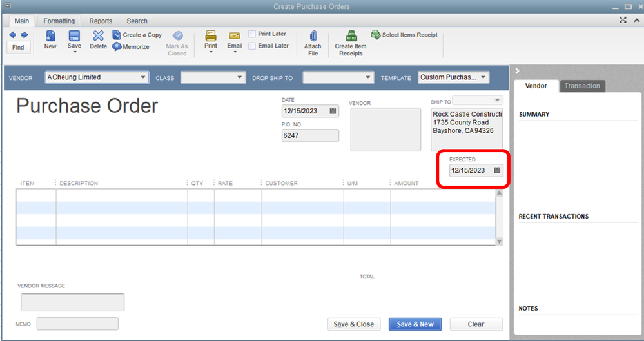This screenshot has height=341, width=644.
Task: Open the Template dropdown
Action: coord(483,77)
